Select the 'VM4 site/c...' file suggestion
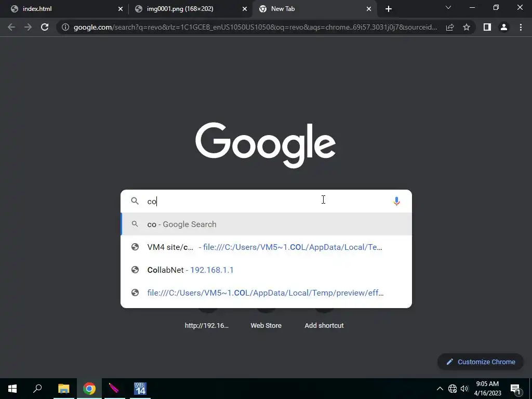The image size is (532, 399). point(267,247)
